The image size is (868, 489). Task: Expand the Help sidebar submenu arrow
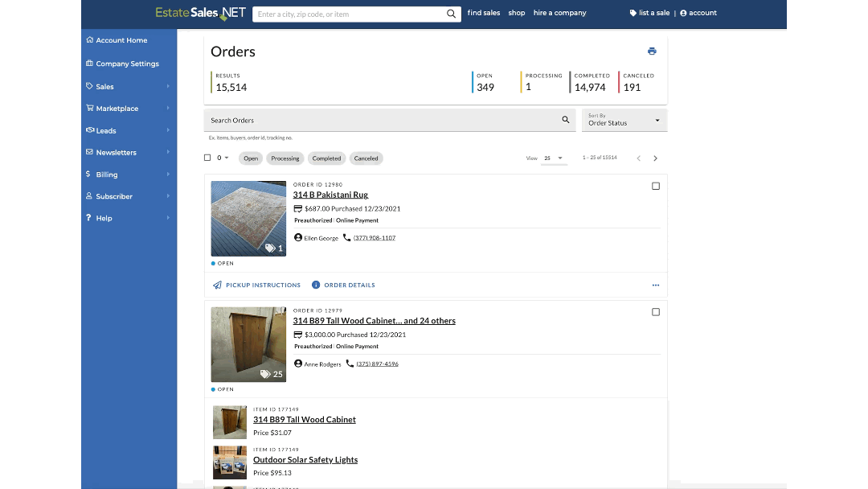coord(168,218)
